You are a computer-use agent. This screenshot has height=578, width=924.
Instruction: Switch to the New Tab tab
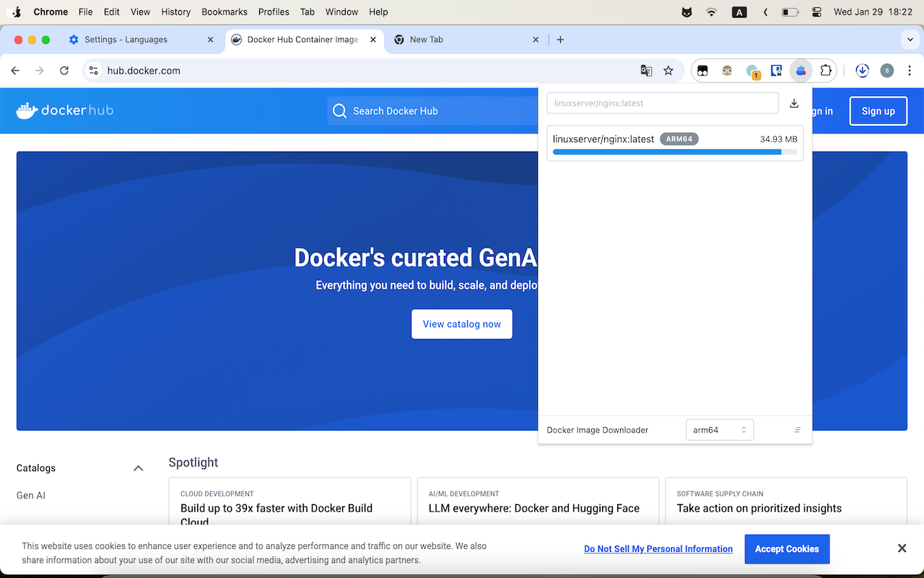(466, 40)
